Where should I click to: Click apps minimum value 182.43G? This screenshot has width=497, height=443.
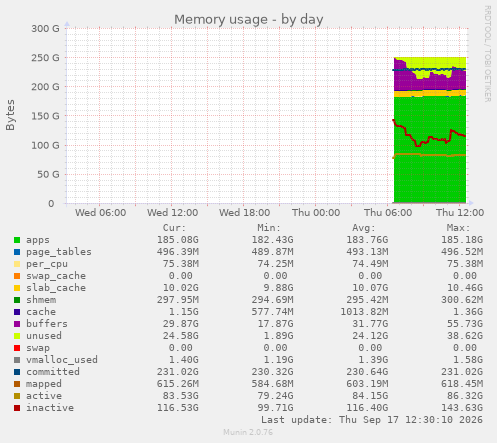[272, 240]
